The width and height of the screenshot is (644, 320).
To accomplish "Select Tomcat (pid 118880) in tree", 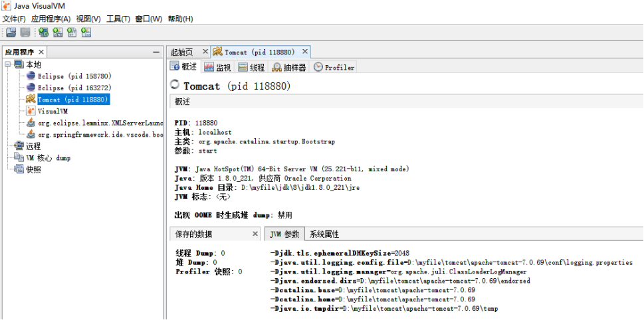I will (x=73, y=100).
